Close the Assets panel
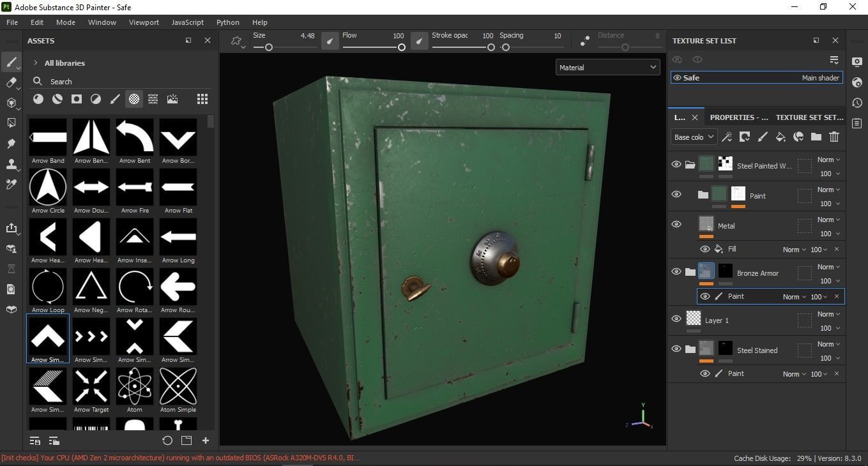Viewport: 868px width, 466px height. click(208, 40)
